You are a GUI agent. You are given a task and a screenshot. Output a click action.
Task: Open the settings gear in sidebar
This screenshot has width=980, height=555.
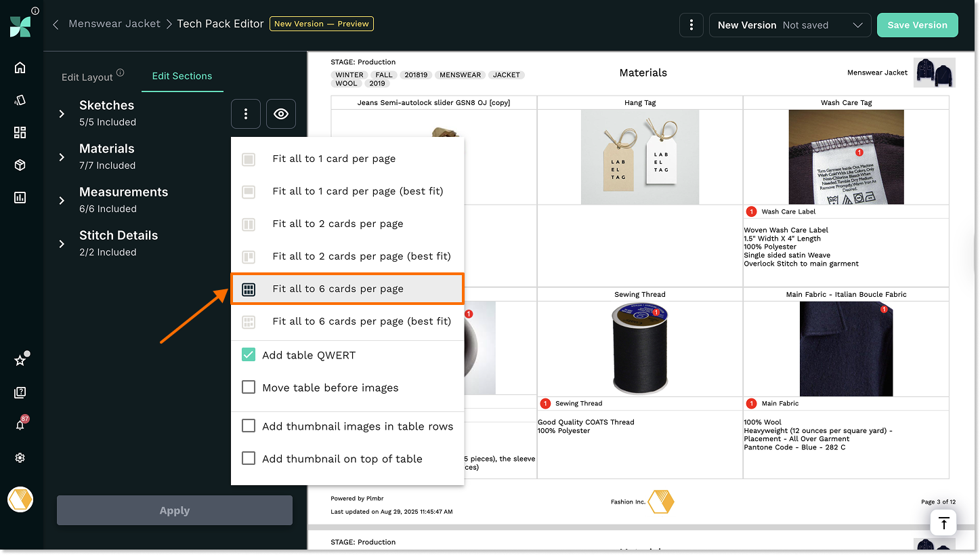[20, 458]
